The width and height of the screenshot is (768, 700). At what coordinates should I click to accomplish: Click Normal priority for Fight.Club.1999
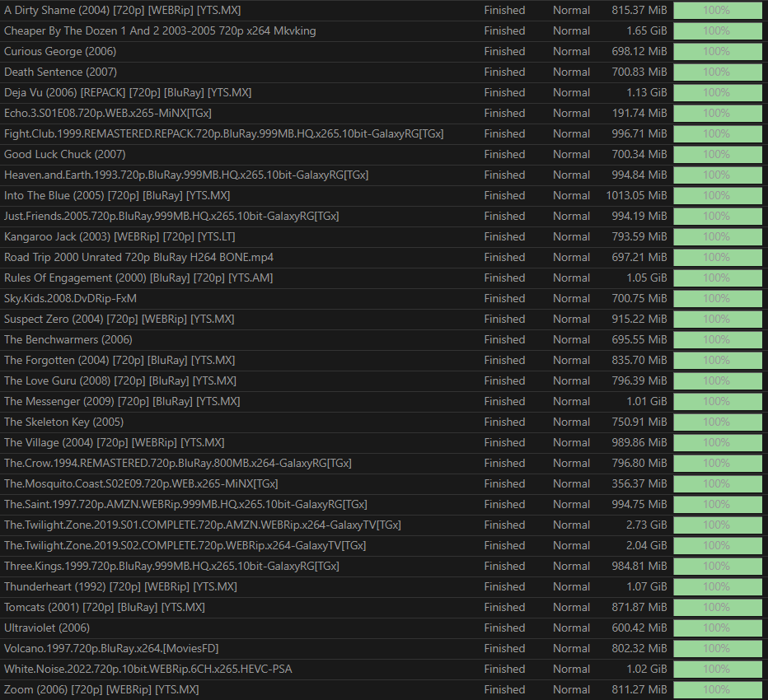(x=571, y=133)
